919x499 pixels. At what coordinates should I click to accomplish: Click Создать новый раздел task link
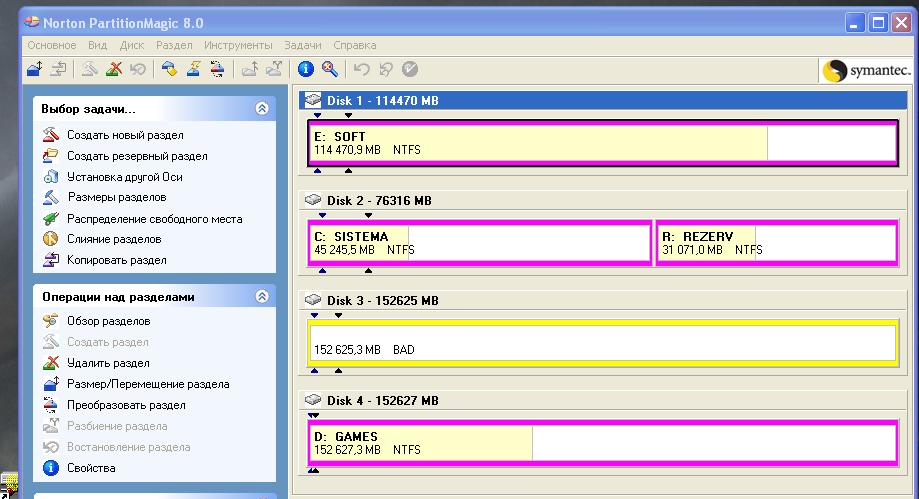tap(125, 135)
